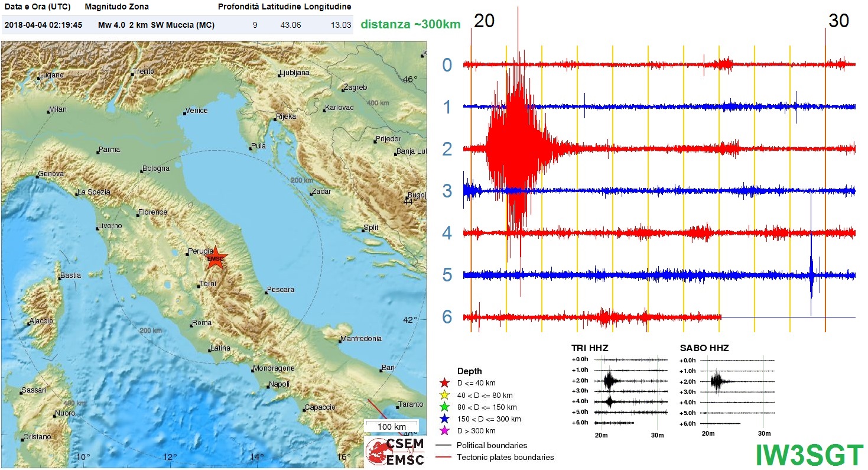This screenshot has width=868, height=470.
Task: Click the yellow star in Depth legend
Action: [444, 396]
